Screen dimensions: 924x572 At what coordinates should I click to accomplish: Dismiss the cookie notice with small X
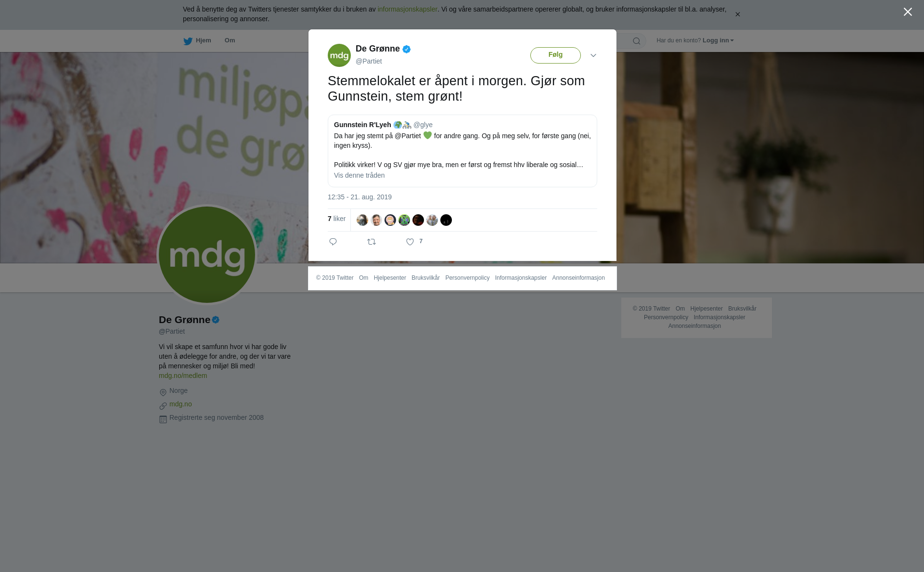tap(737, 14)
